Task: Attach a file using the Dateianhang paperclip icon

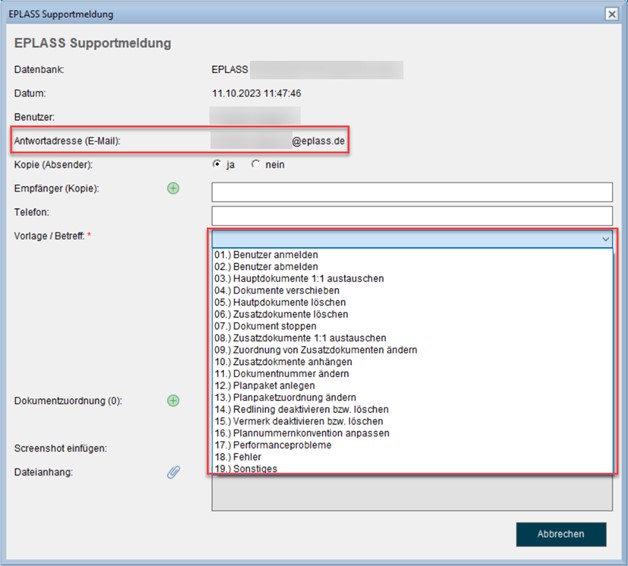Action: (173, 473)
